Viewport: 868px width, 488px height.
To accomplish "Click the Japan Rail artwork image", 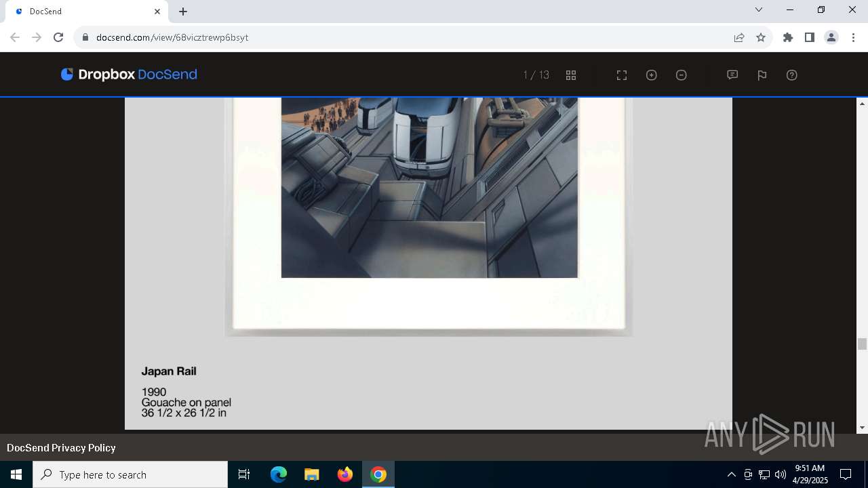I will [x=429, y=188].
